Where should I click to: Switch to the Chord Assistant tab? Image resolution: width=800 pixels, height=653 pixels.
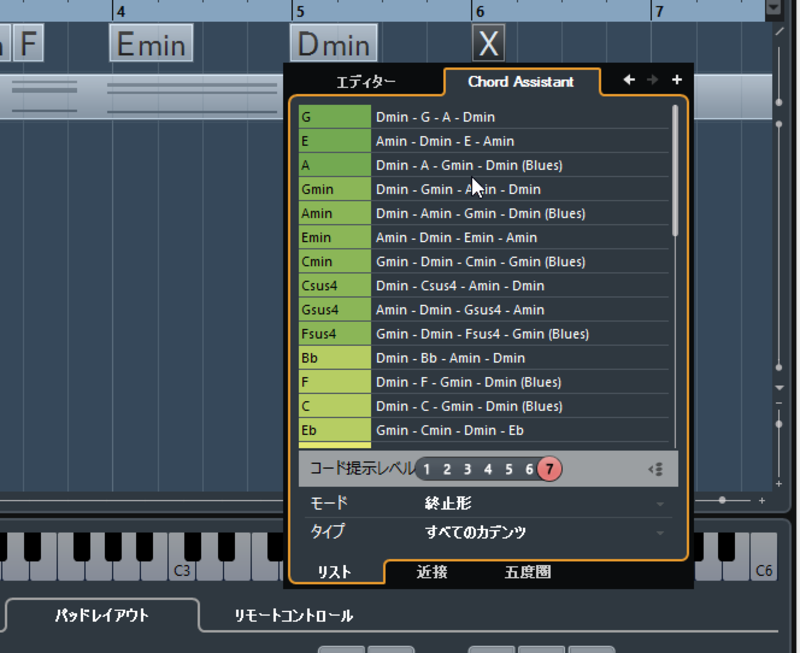click(x=521, y=82)
